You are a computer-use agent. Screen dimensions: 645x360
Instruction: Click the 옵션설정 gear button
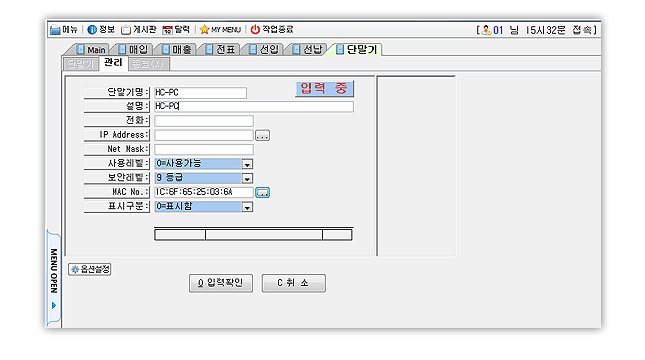(x=90, y=269)
